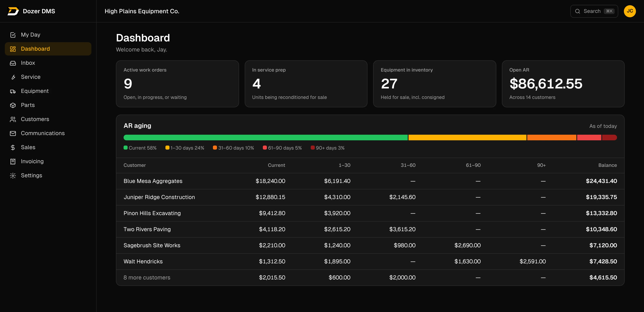The height and width of the screenshot is (312, 644).
Task: Expand 8 more customers row
Action: 370,278
